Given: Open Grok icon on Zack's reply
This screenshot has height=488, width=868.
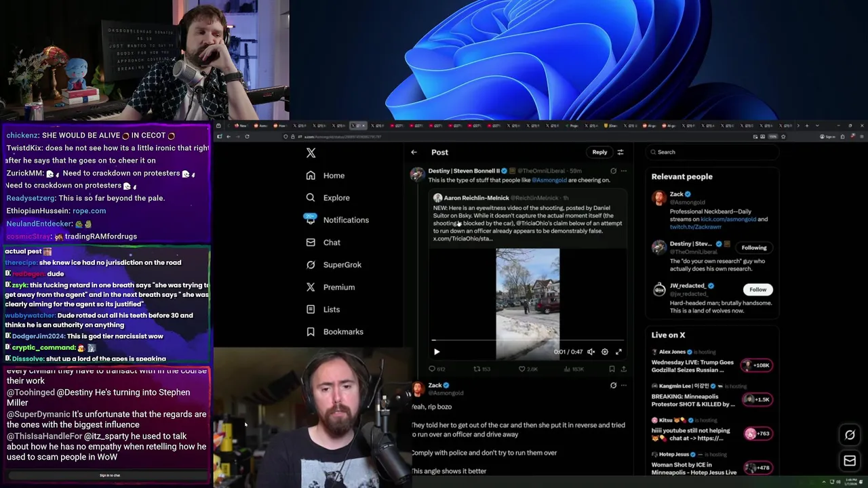Looking at the screenshot, I should tap(613, 386).
